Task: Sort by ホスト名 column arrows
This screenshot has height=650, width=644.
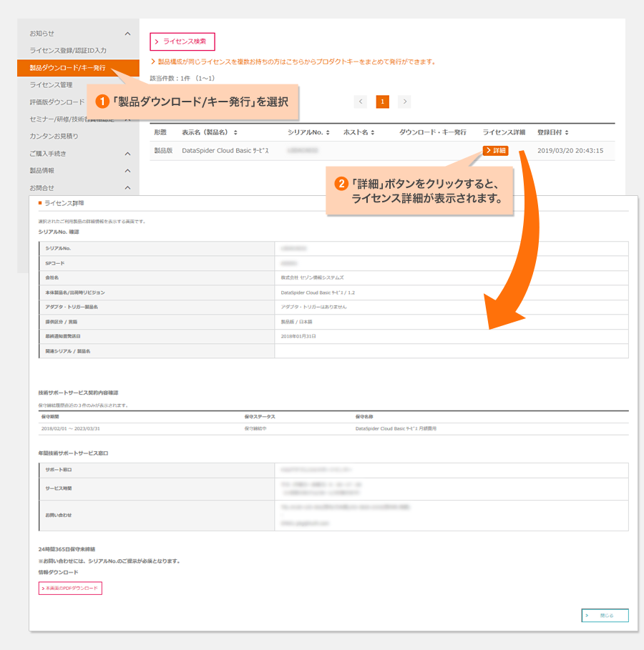Action: pyautogui.click(x=373, y=133)
